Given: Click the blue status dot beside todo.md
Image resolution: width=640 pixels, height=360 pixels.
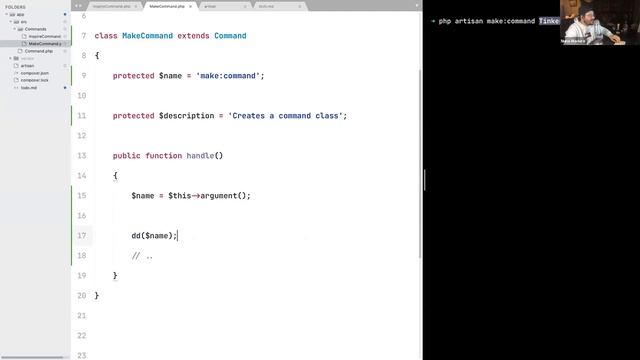Looking at the screenshot, I should pyautogui.click(x=65, y=88).
